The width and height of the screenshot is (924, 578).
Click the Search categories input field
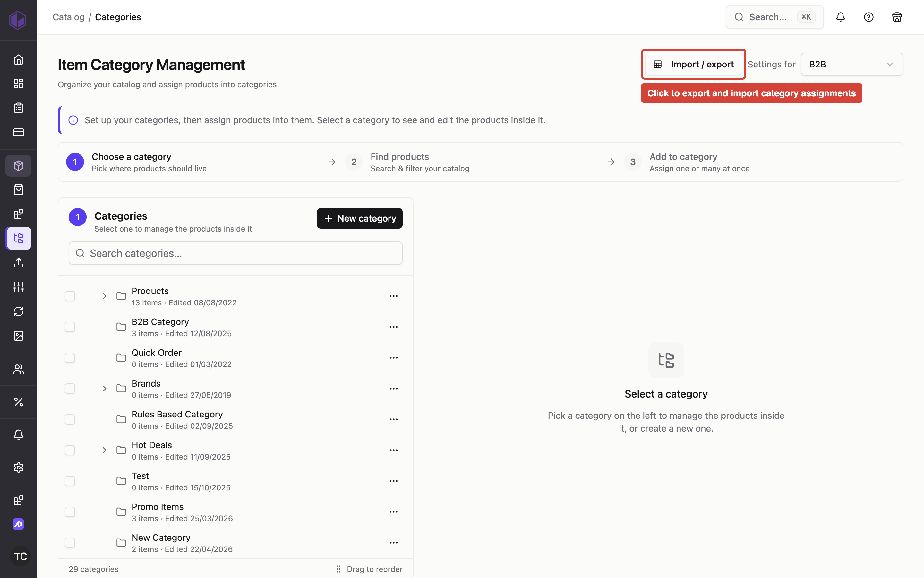[235, 253]
